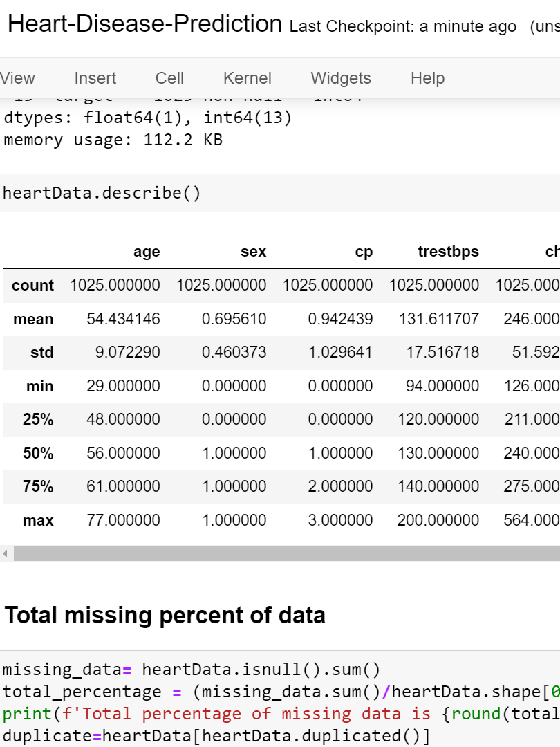Open the Kernel menu
Viewport: 560px width, 747px height.
247,78
